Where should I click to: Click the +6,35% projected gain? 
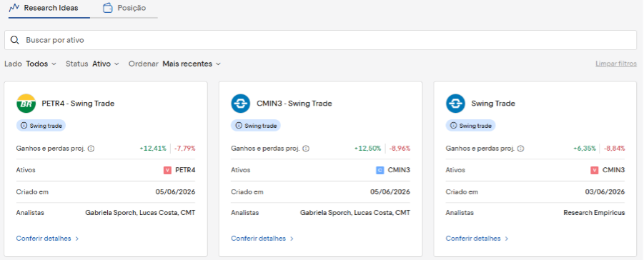pos(585,149)
